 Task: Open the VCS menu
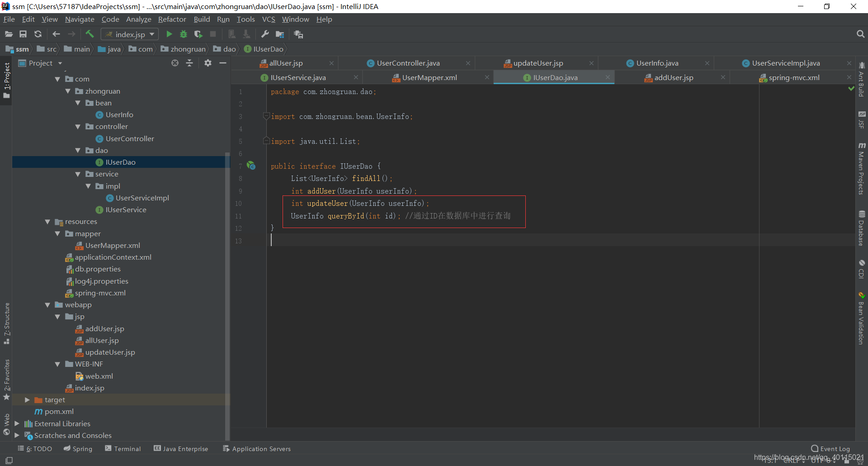coord(269,19)
